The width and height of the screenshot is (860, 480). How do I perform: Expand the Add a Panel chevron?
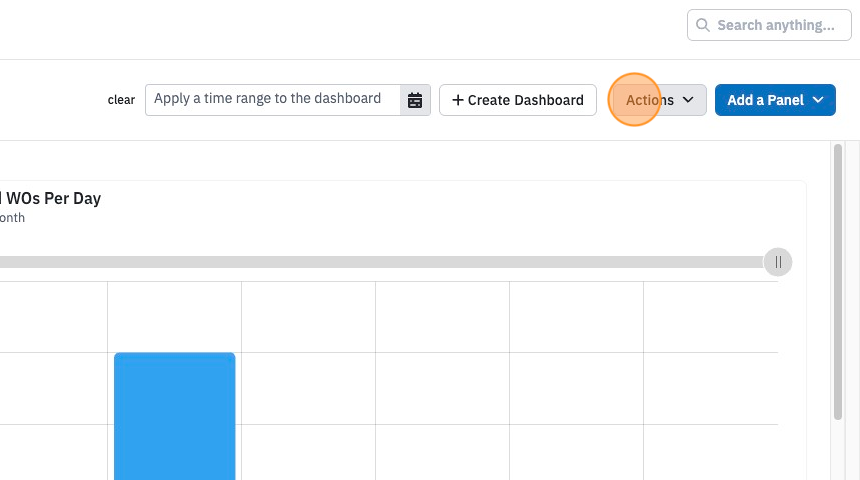pyautogui.click(x=818, y=100)
